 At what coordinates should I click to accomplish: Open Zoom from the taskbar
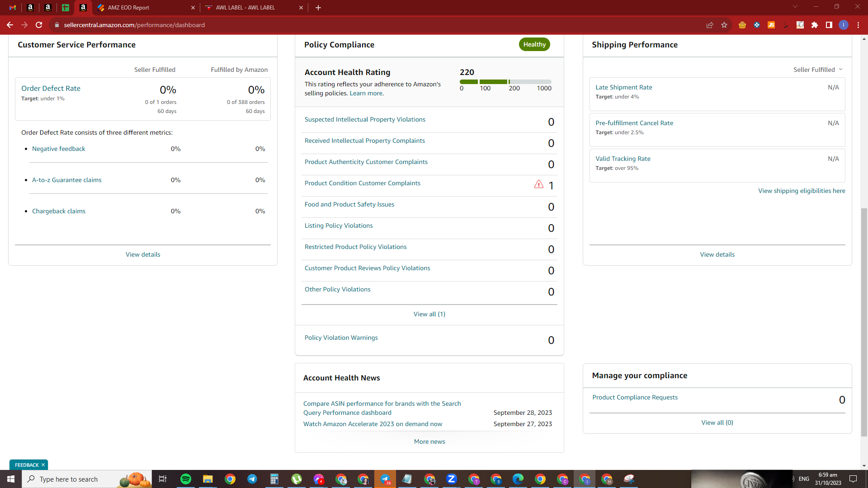coord(452,479)
